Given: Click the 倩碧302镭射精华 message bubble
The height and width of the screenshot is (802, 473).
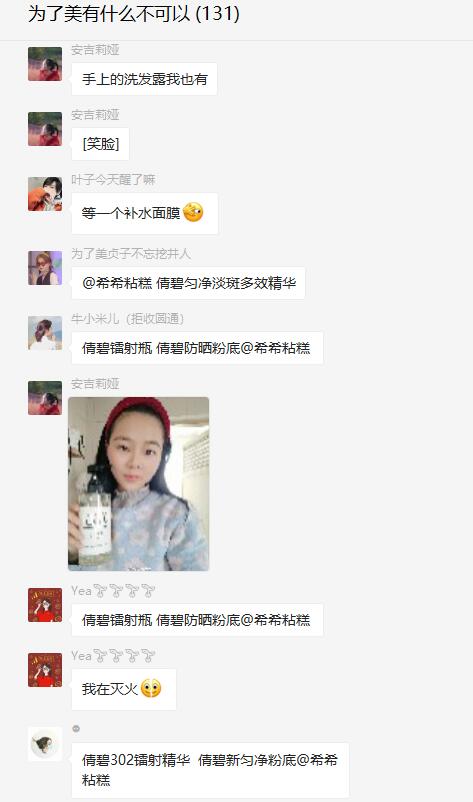Looking at the screenshot, I should 210,770.
